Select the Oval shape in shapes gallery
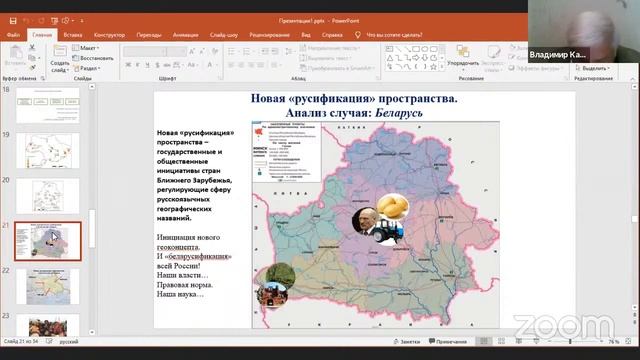 point(424,49)
